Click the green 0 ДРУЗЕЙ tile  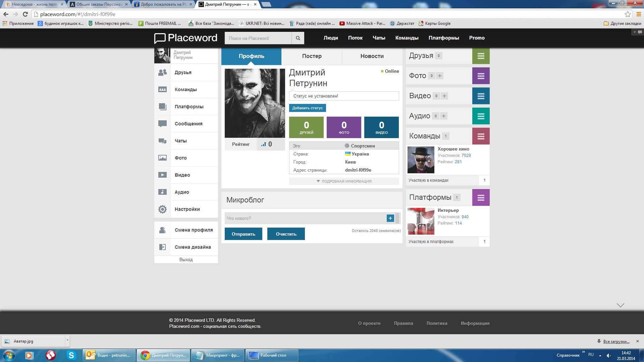pyautogui.click(x=307, y=127)
